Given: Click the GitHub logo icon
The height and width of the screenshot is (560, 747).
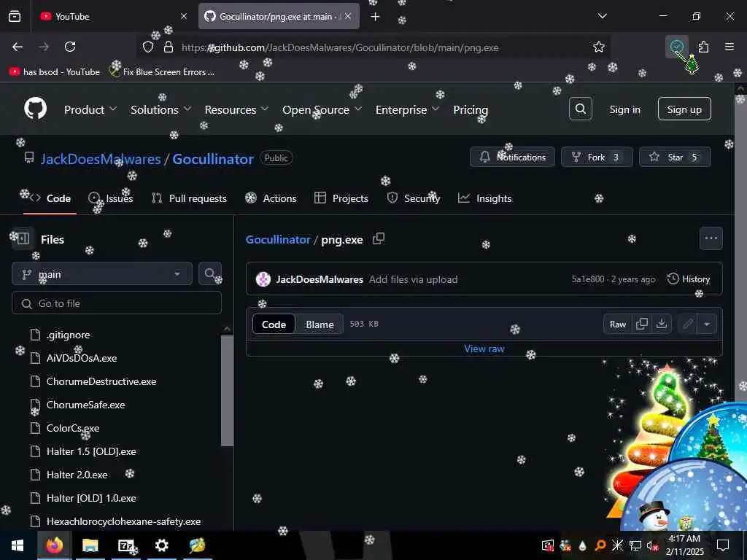Looking at the screenshot, I should point(36,109).
